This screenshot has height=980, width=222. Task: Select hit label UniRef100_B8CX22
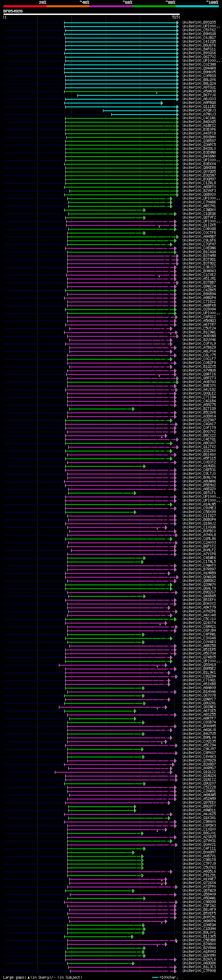tap(199, 436)
